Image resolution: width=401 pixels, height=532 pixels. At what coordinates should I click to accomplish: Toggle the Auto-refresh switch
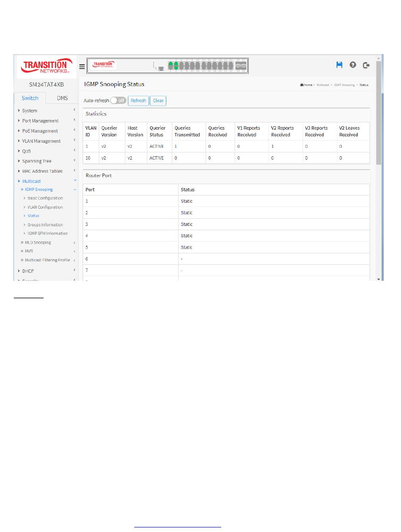coord(118,100)
